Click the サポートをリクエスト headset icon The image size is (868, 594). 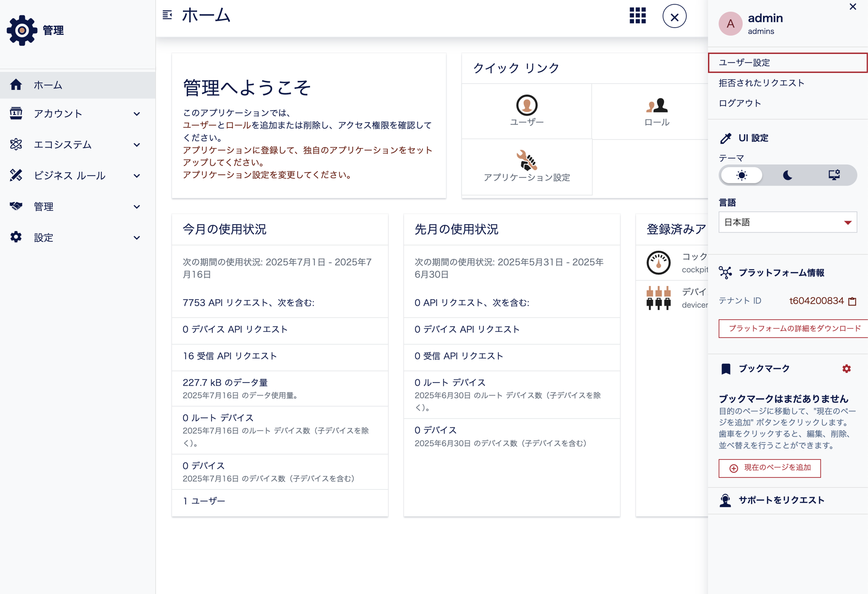point(726,500)
